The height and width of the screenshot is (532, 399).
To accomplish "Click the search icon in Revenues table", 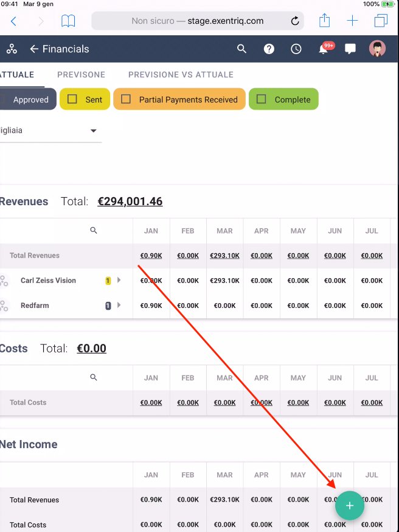I will (94, 231).
